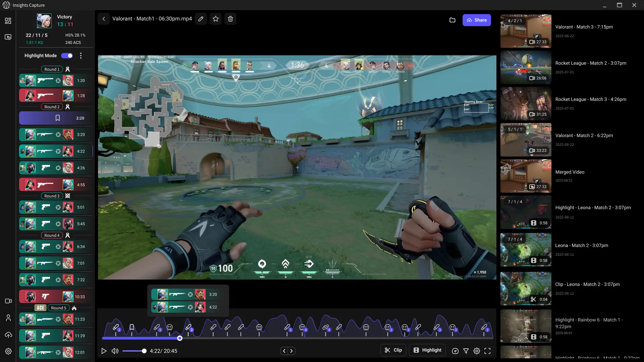Screen dimensions: 644x362
Task: Open the dashboard grid icon in sidebar
Action: 8,21
